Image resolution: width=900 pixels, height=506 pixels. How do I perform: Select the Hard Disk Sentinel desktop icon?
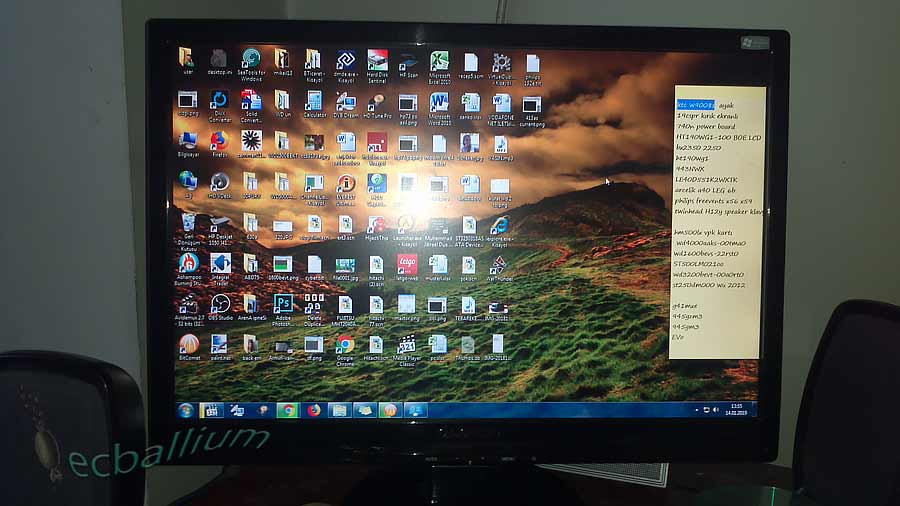click(377, 61)
